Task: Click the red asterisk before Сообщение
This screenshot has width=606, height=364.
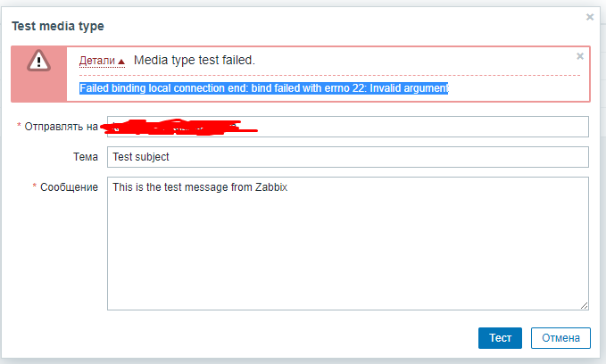Action: pyautogui.click(x=35, y=186)
